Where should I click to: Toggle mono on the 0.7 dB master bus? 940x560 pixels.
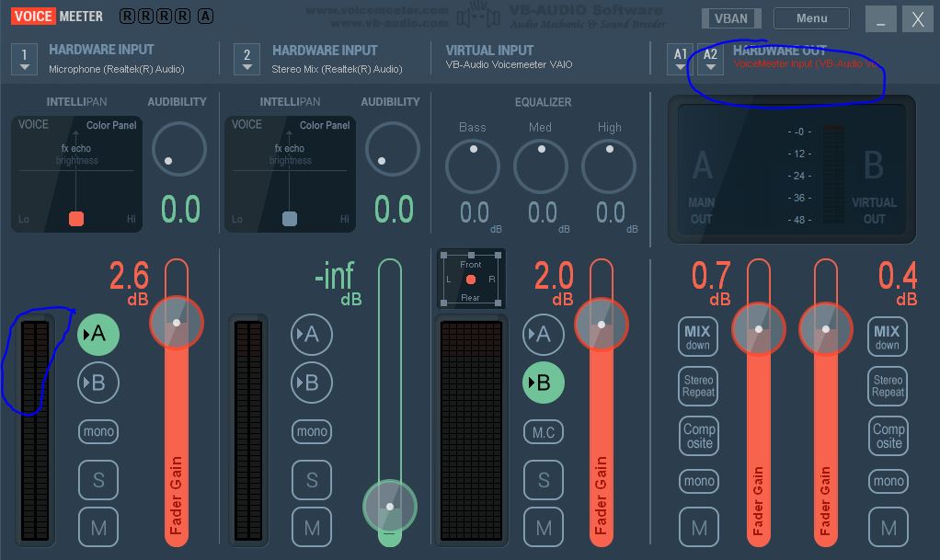[x=699, y=481]
